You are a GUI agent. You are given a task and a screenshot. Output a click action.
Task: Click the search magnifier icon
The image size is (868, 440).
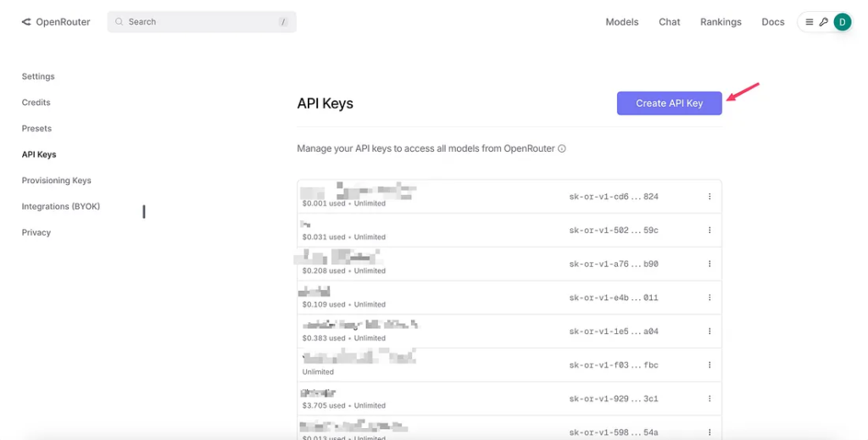click(119, 22)
